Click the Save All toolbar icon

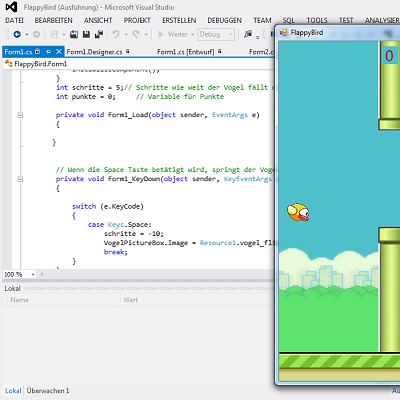point(99,34)
